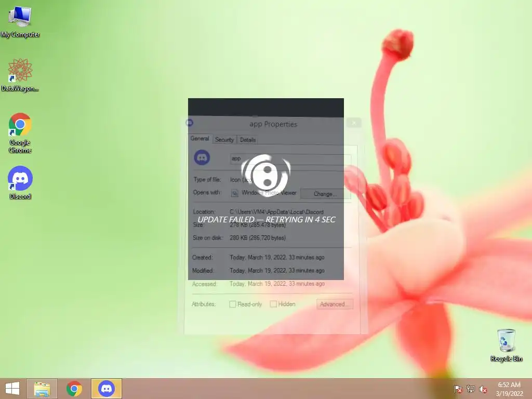Launch the Discord desktop shortcut
The height and width of the screenshot is (399, 532).
coord(20,182)
